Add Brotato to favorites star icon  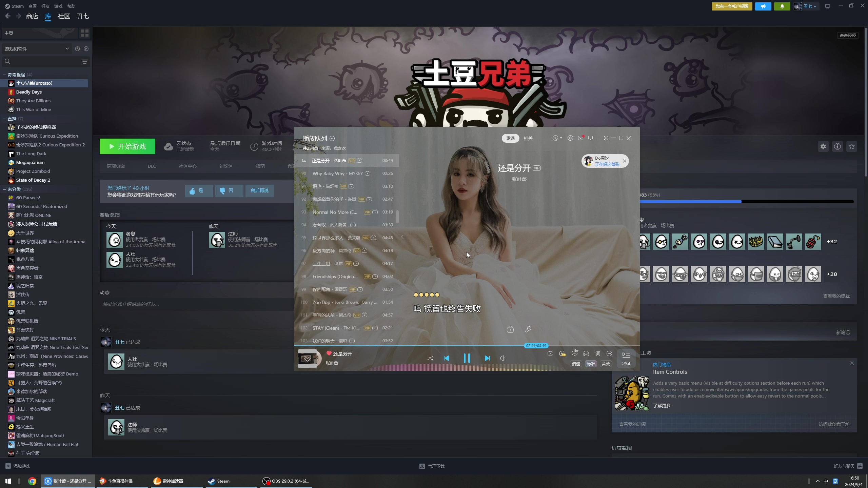852,146
